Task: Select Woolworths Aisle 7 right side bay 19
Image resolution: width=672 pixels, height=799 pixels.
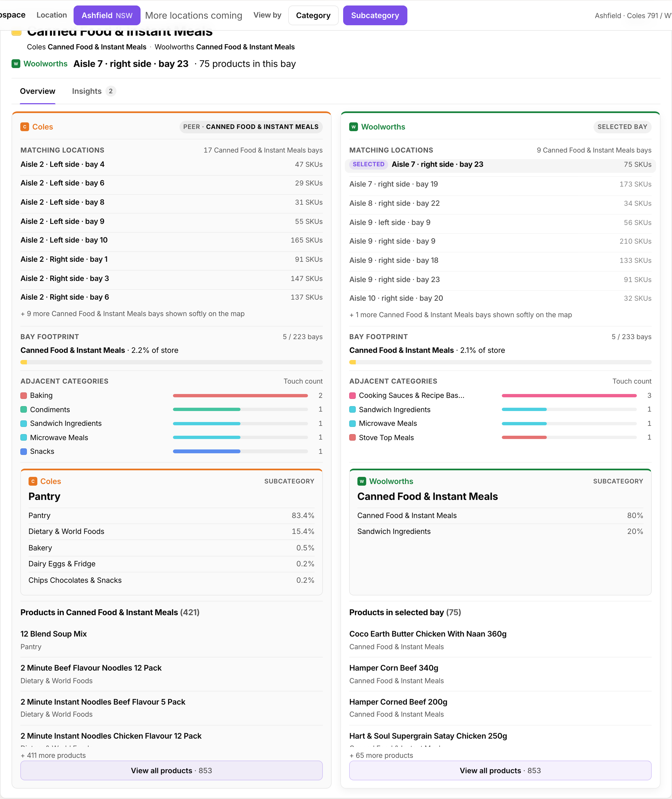Action: click(500, 184)
